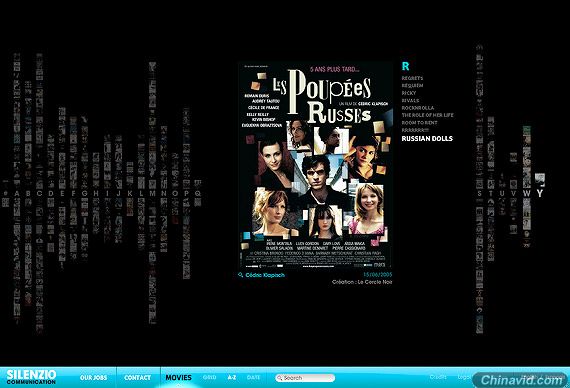Image resolution: width=570 pixels, height=388 pixels.
Task: Select the Movies tab
Action: 178,377
